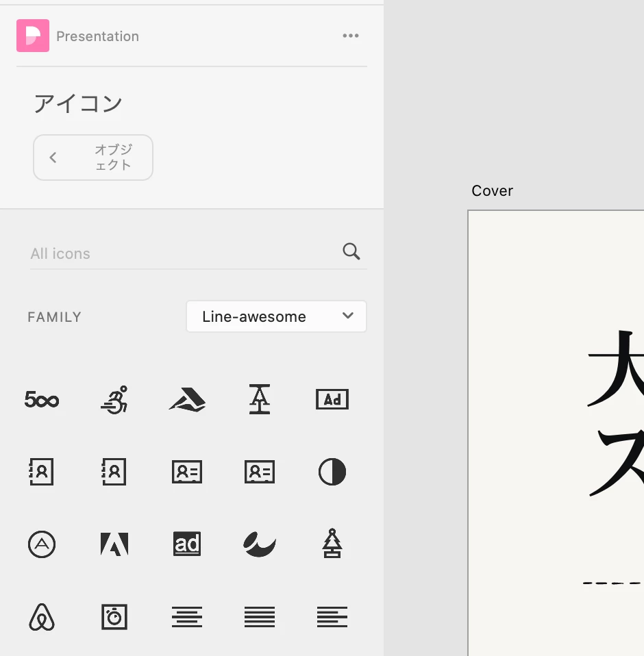
Task: Pick the accessible wheelchair icon
Action: 114,399
